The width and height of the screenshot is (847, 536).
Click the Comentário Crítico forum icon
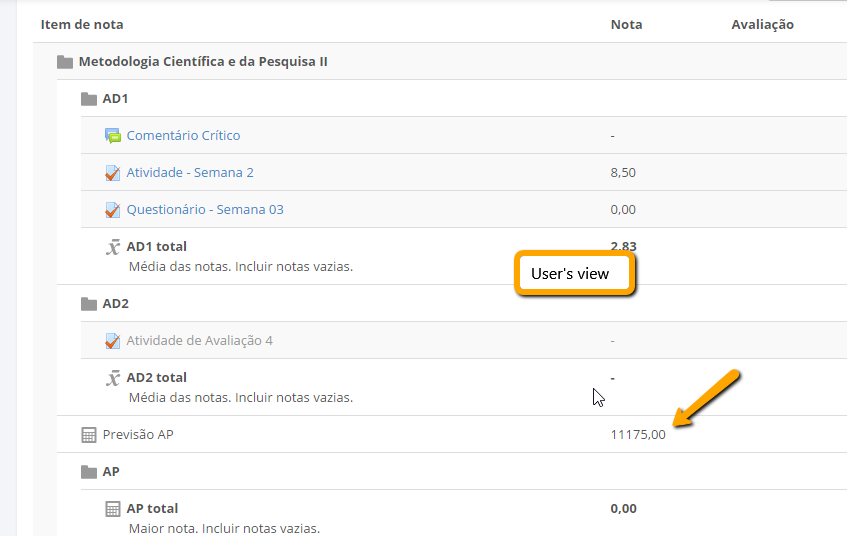click(x=112, y=136)
